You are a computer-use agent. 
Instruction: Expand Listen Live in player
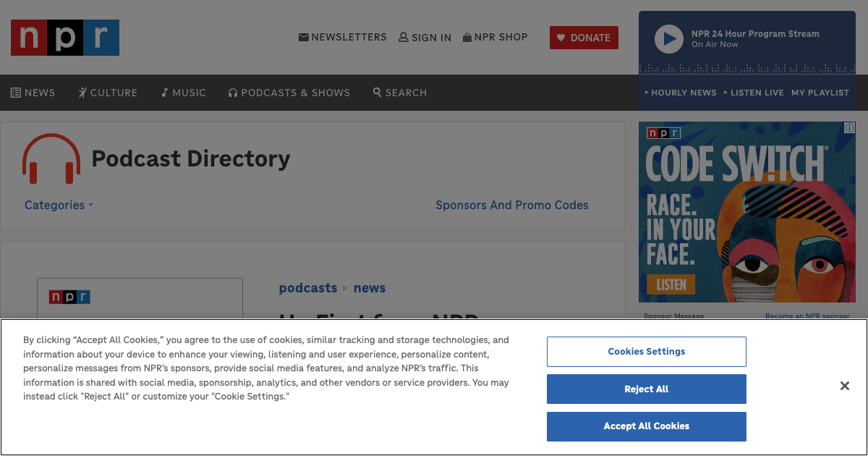(x=754, y=93)
